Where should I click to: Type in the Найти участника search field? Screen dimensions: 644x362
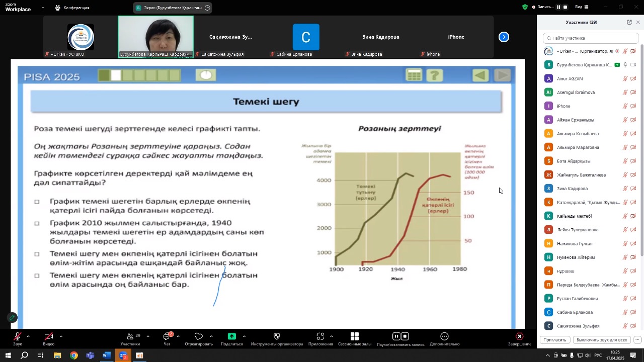[591, 38]
